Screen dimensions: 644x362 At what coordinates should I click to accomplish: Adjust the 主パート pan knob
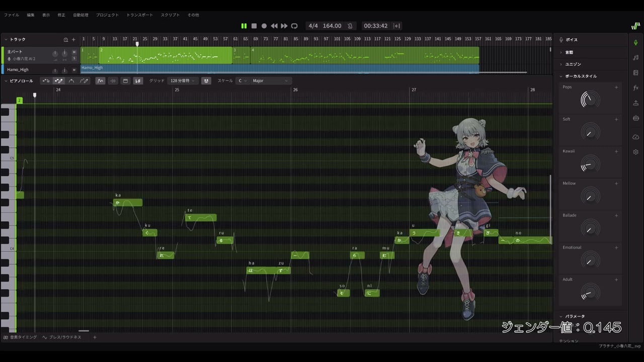coord(64,53)
